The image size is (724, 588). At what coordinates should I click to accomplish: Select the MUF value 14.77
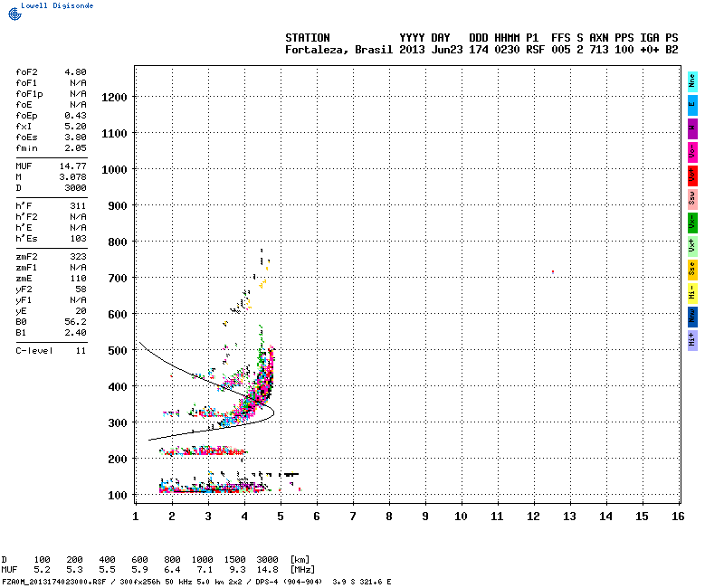pos(73,166)
